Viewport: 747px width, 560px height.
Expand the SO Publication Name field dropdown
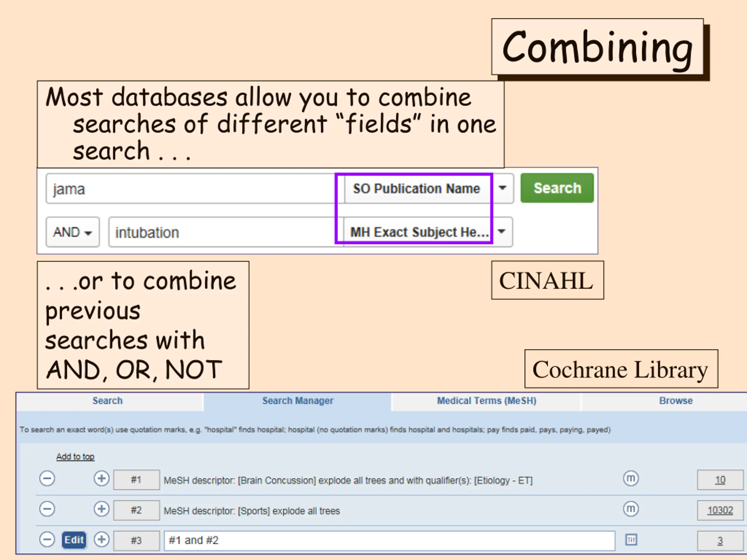click(x=502, y=188)
